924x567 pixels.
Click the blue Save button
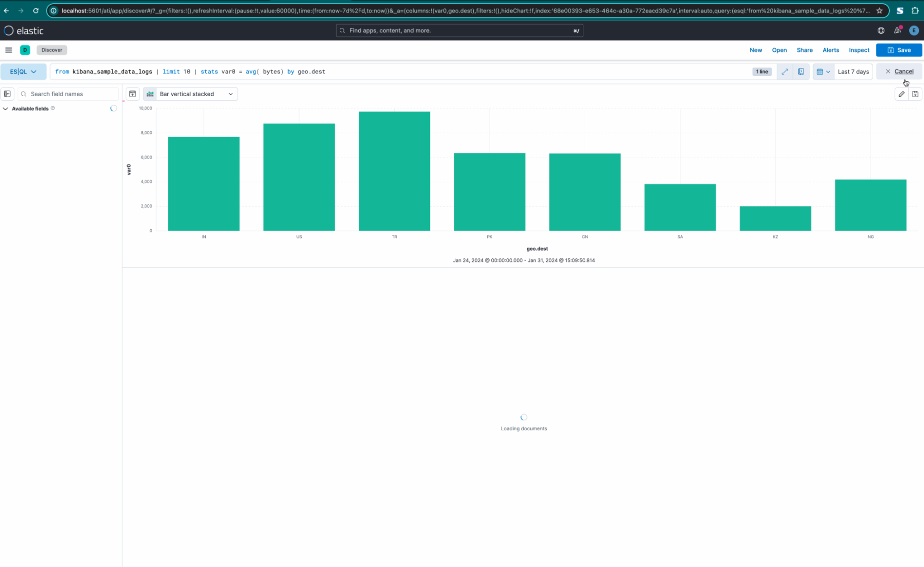pyautogui.click(x=899, y=50)
